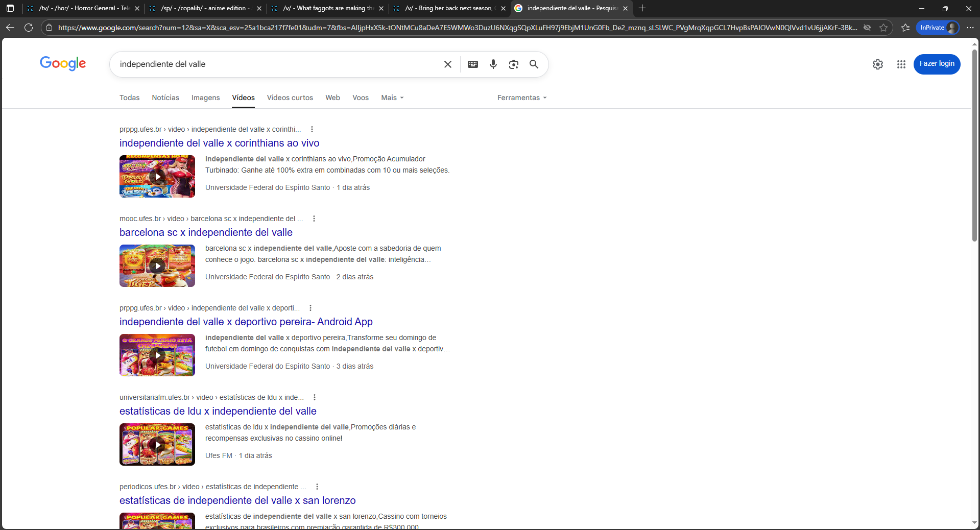The height and width of the screenshot is (530, 980).
Task: Click the magnifier search submit icon
Action: pos(534,64)
